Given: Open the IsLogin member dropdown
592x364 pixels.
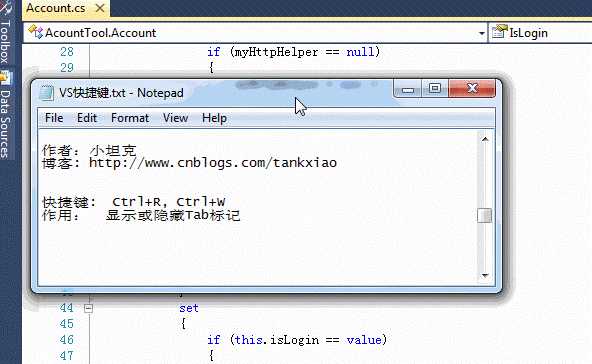Looking at the screenshot, I should pyautogui.click(x=540, y=33).
